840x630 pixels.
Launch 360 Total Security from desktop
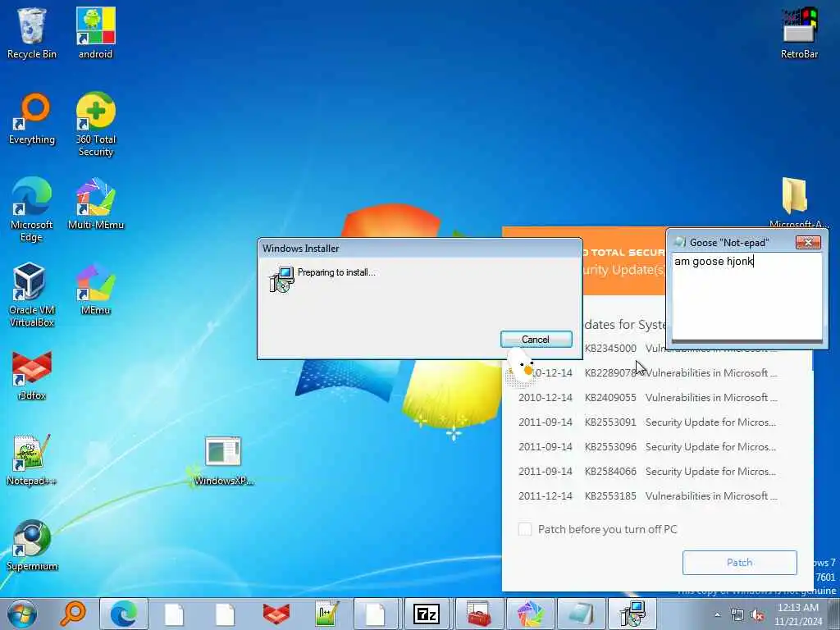click(x=95, y=125)
